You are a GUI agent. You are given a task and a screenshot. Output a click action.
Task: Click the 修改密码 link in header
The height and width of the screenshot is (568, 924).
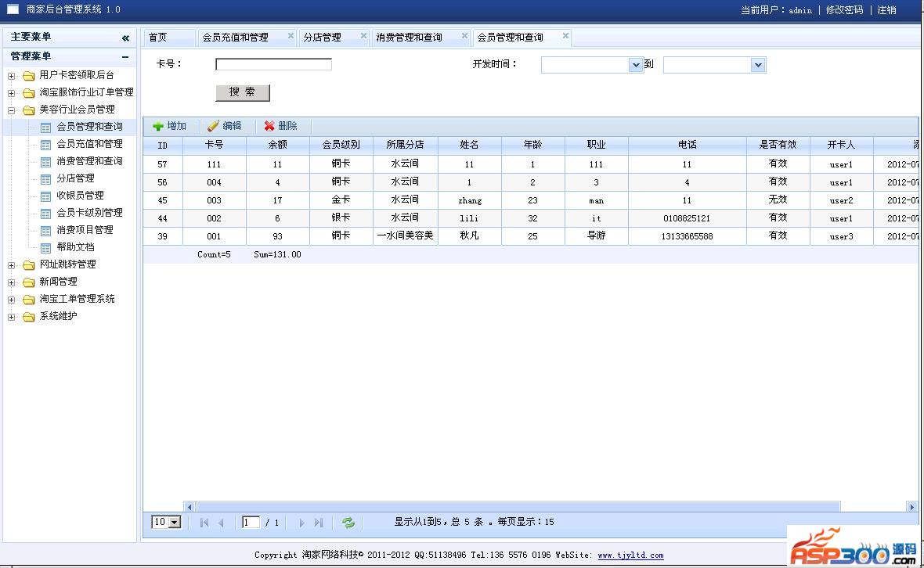(844, 10)
